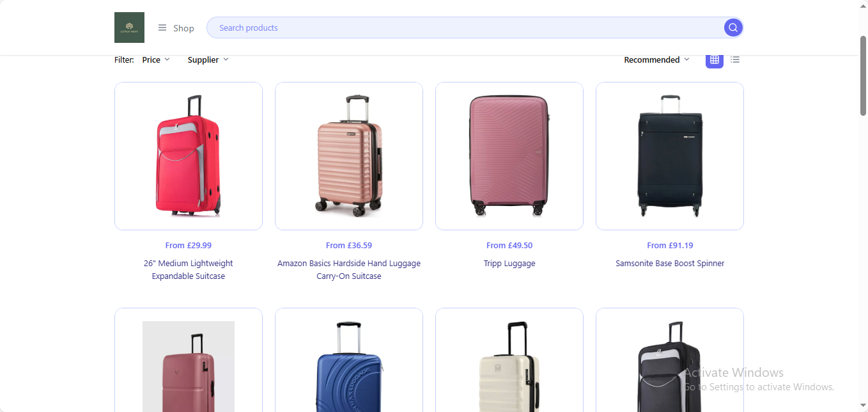Screen dimensions: 868x412
Task: Click the store logo icon
Action: pyautogui.click(x=129, y=28)
